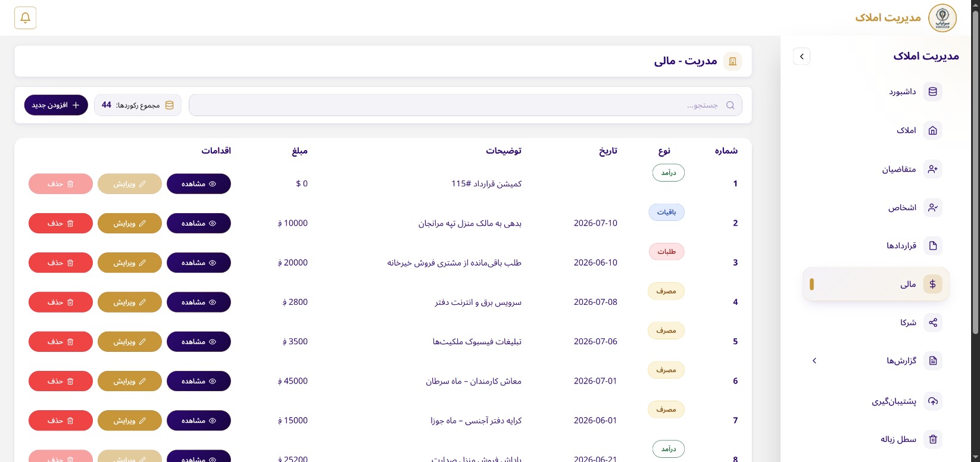The width and height of the screenshot is (980, 462).
Task: Click the building icon beside مدیریت - مالی
Action: tap(733, 61)
